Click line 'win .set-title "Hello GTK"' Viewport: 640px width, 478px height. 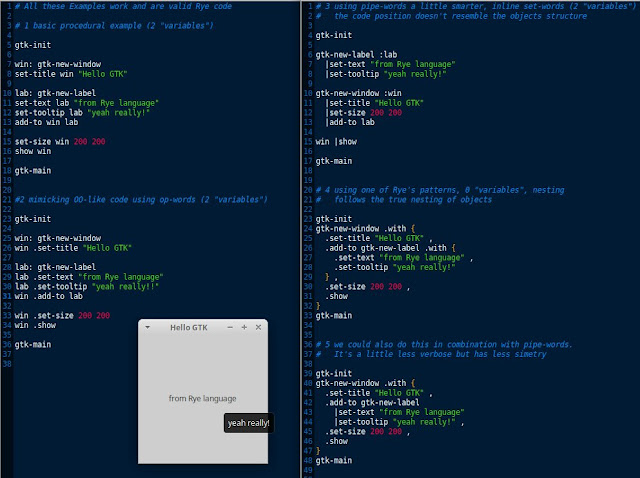(73, 248)
